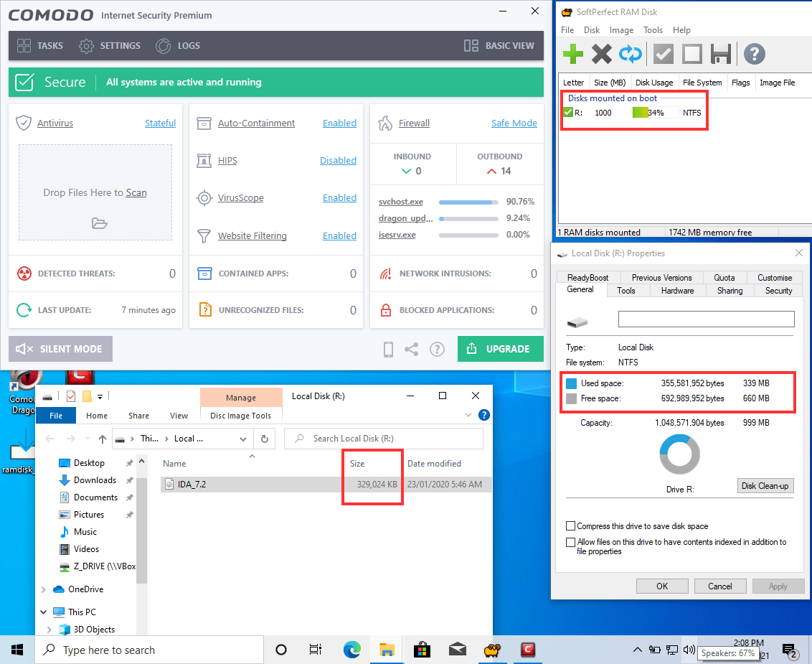
Task: Open Quick Access toolbar dropdown arrow
Action: 100,396
